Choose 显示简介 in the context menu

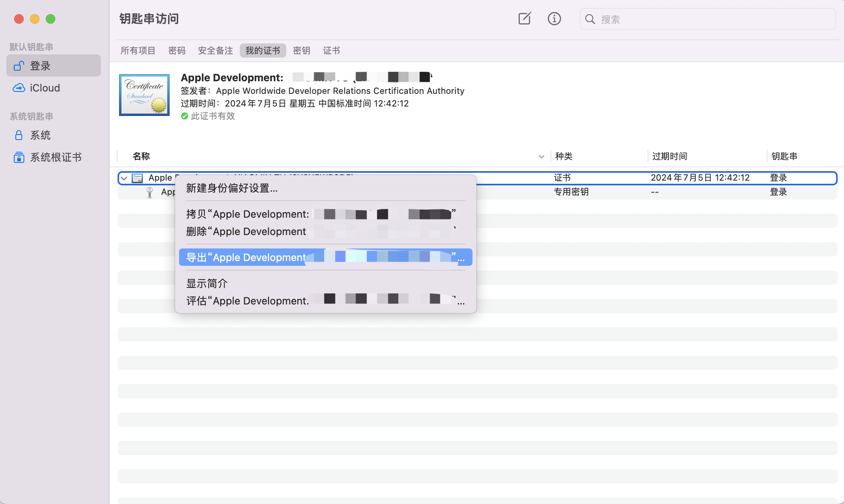(x=326, y=284)
